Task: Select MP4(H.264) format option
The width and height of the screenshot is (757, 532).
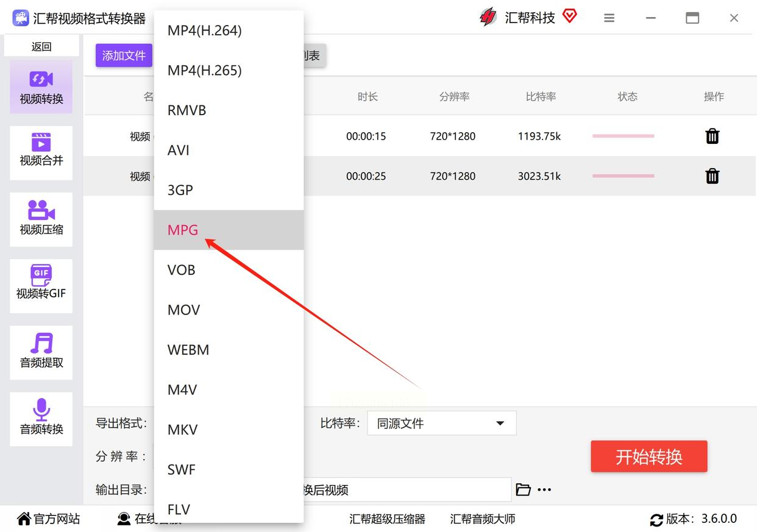Action: coord(229,30)
